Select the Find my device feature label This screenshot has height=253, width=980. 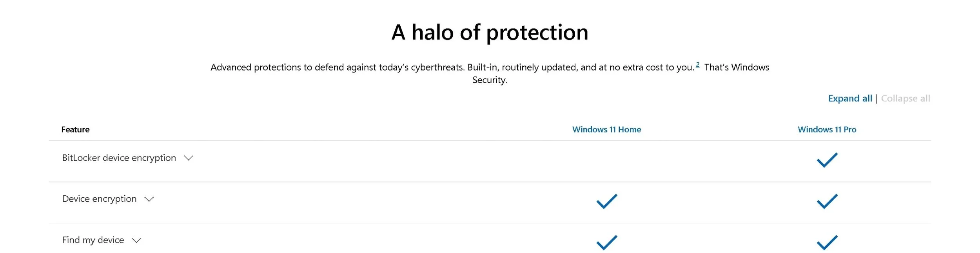pos(93,240)
